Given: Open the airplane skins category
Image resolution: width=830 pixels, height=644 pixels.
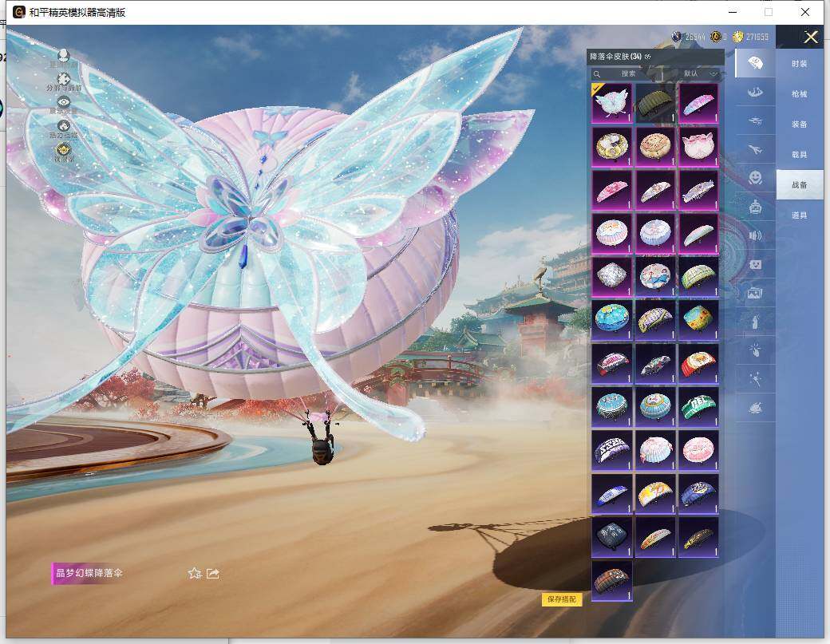Looking at the screenshot, I should [754, 149].
